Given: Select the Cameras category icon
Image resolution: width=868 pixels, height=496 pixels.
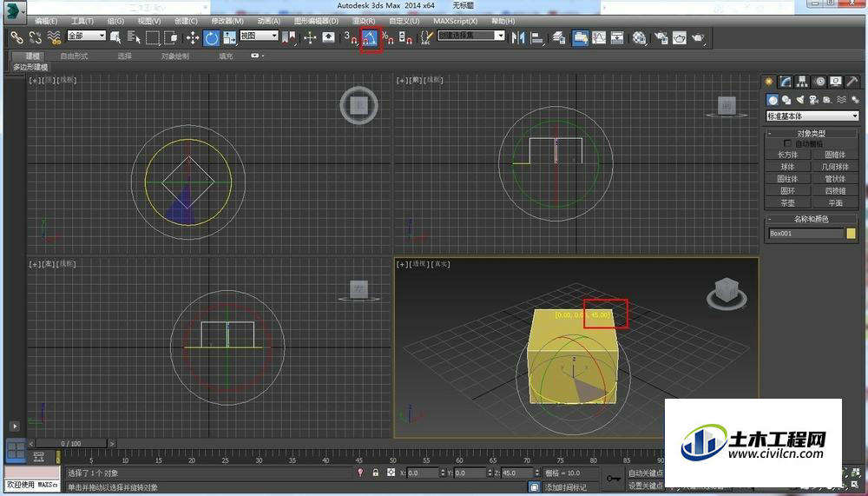Looking at the screenshot, I should 814,100.
